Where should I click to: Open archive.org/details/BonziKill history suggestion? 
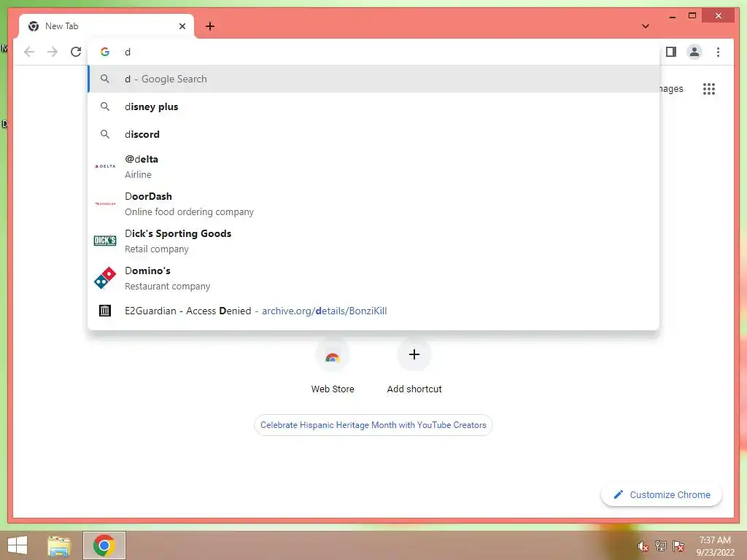point(374,311)
